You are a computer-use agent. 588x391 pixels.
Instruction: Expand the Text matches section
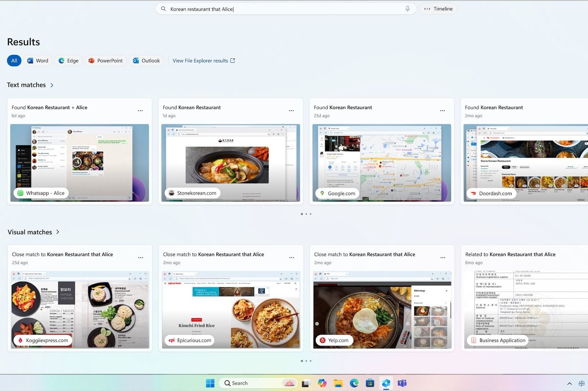[x=52, y=85]
